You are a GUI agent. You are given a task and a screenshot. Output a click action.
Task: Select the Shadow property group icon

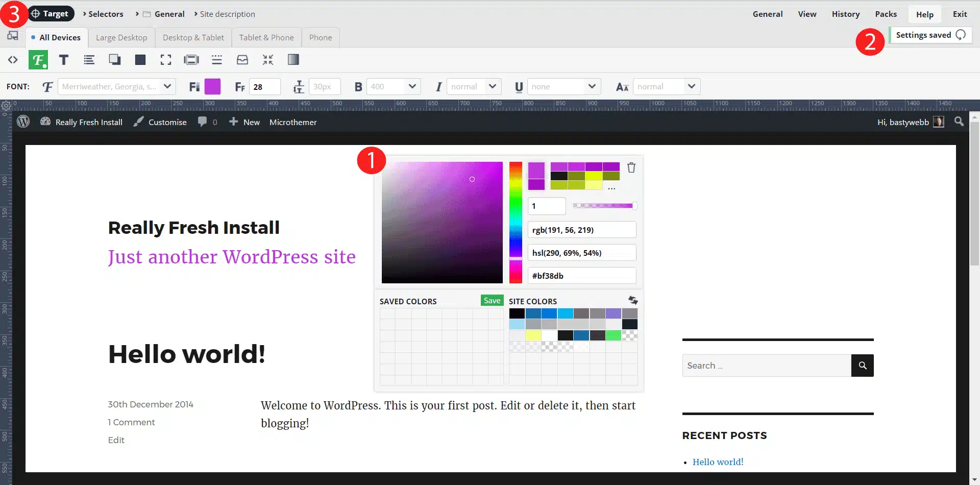tap(115, 60)
